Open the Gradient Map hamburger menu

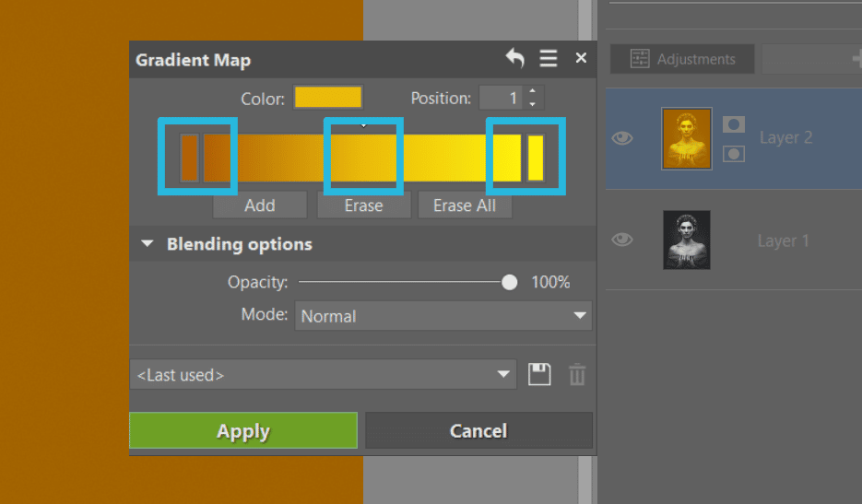pos(549,59)
